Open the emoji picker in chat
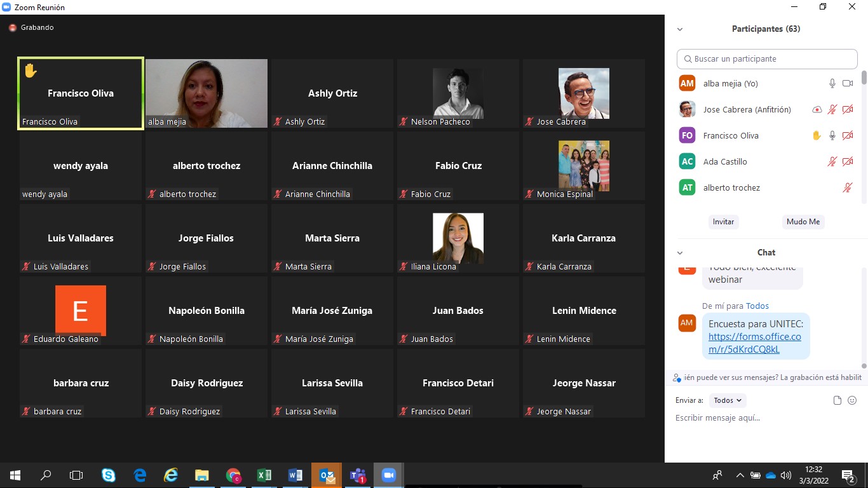This screenshot has width=868, height=488. coord(852,400)
